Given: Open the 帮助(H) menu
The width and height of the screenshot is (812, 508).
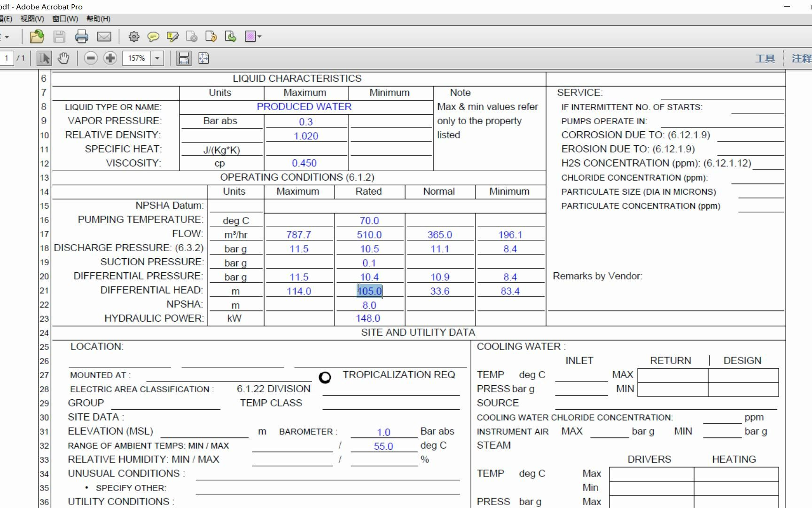Looking at the screenshot, I should pyautogui.click(x=98, y=19).
